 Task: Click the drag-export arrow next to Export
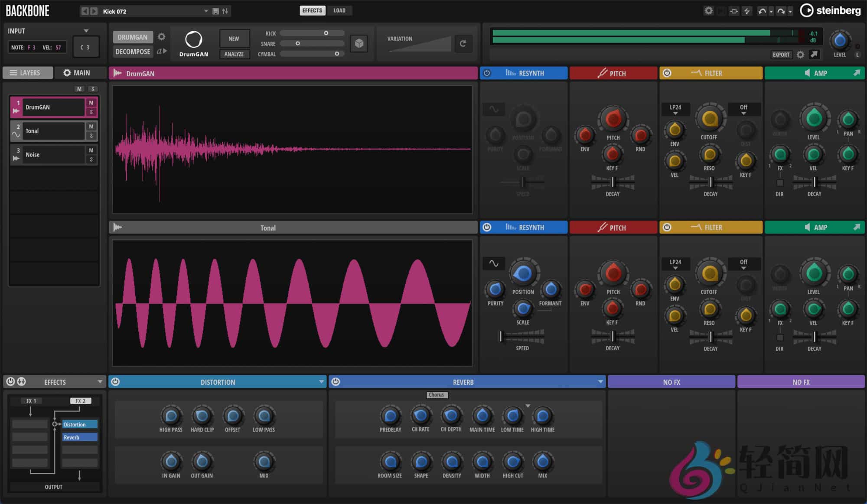tap(814, 55)
